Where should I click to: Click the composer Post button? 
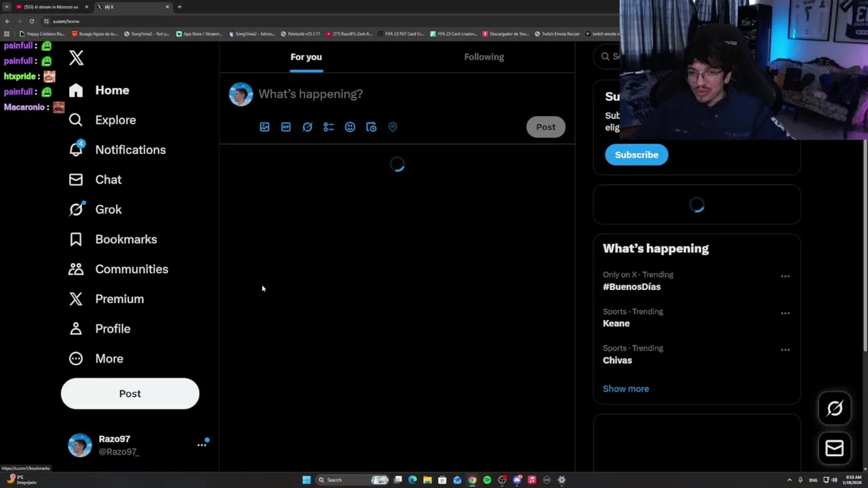coord(546,127)
